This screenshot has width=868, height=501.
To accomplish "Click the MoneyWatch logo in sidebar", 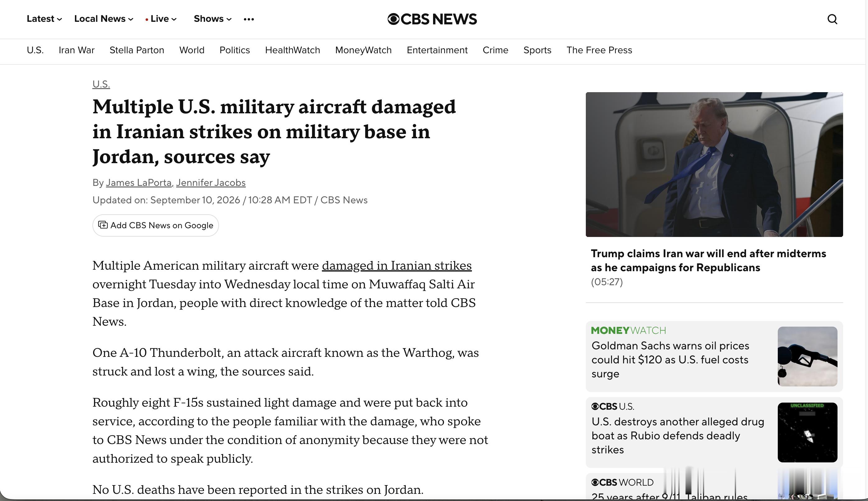I will (628, 330).
